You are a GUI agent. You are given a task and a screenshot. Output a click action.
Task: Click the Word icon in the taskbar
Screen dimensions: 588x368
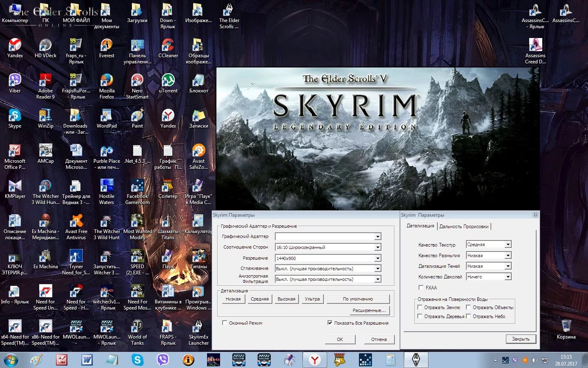click(x=87, y=360)
